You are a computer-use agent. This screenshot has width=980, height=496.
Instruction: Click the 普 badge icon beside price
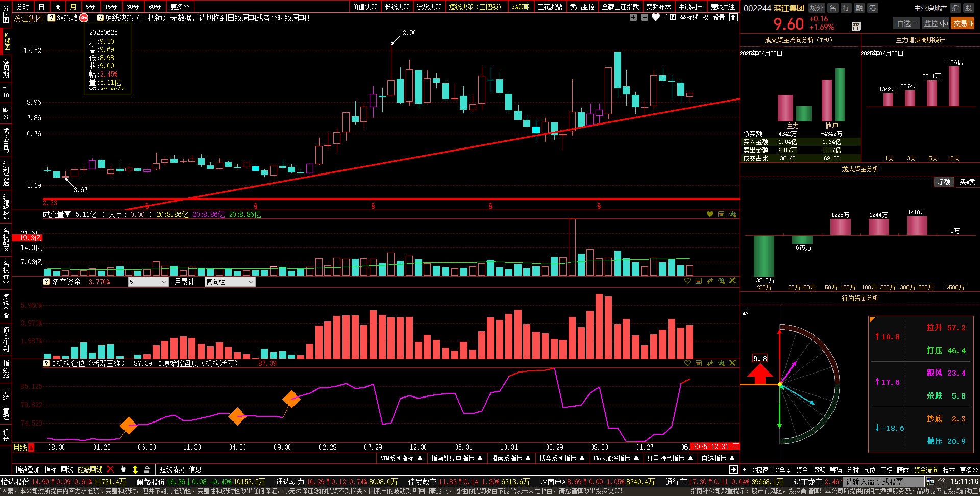pyautogui.click(x=856, y=26)
